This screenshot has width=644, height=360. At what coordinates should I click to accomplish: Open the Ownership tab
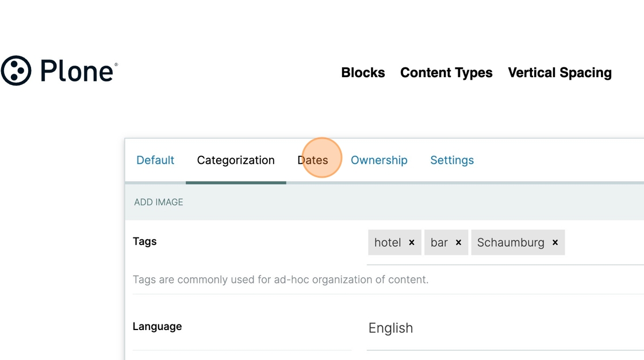[x=379, y=160]
